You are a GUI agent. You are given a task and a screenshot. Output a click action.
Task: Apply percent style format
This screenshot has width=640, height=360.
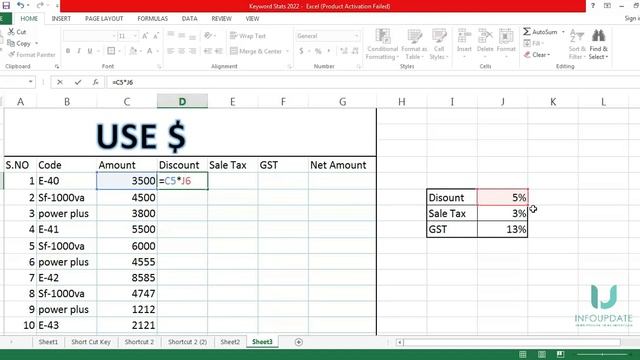pos(318,51)
